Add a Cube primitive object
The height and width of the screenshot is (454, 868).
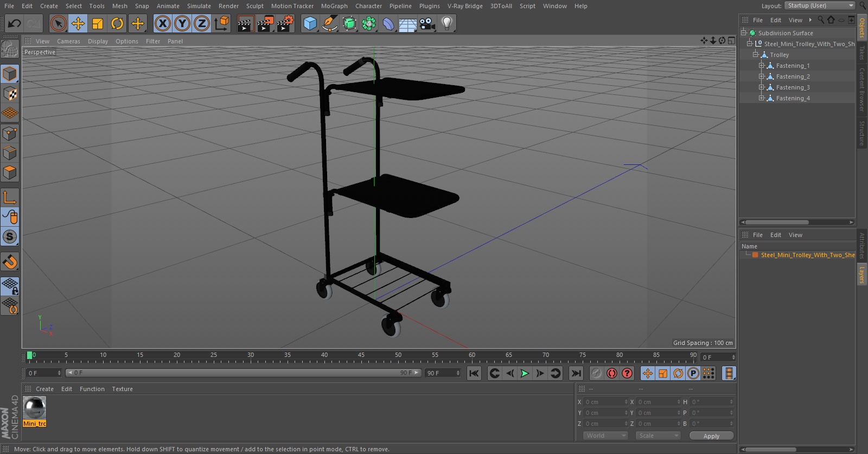coord(310,23)
